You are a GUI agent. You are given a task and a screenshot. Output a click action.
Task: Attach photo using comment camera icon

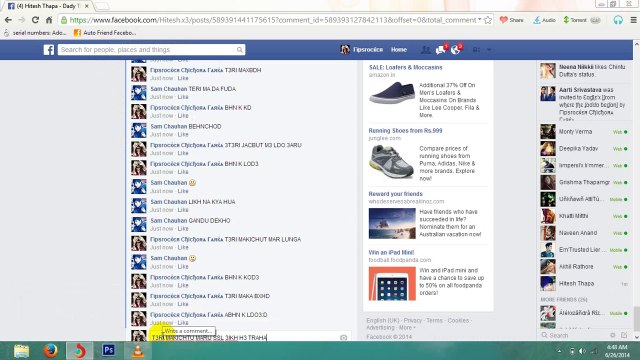(344, 338)
